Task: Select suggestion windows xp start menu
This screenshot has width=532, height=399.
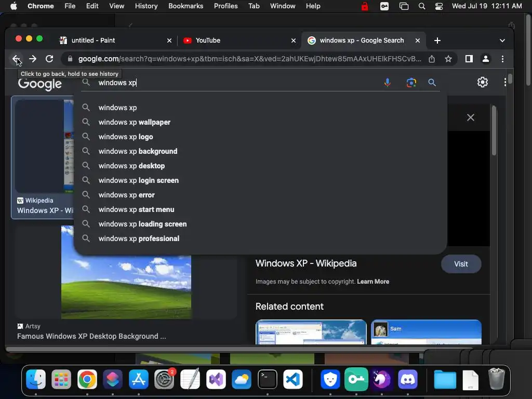Action: 137,210
